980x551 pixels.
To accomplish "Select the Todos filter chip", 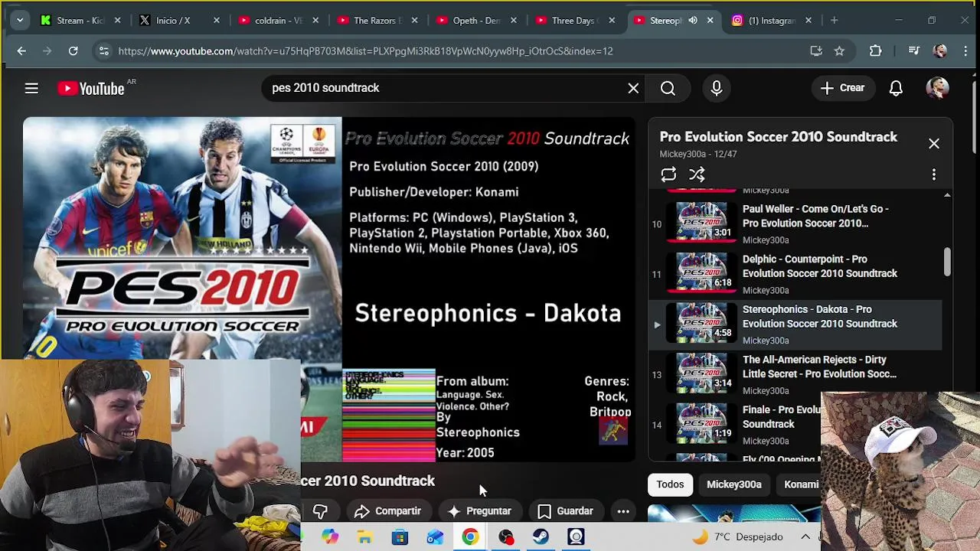I will point(670,484).
